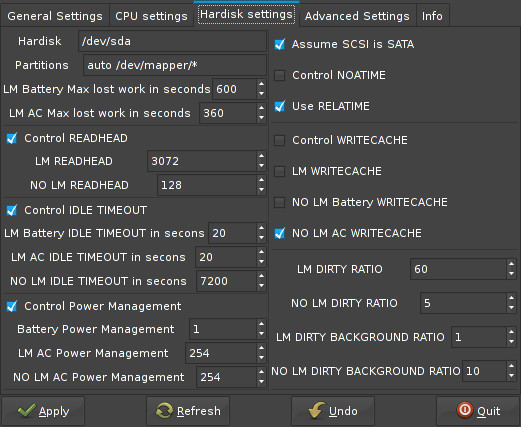This screenshot has height=427, width=521.
Task: Click the red power Quit icon
Action: coord(465,410)
